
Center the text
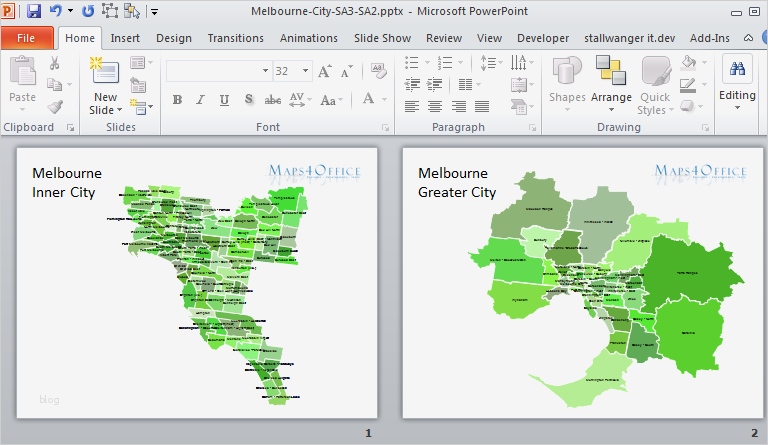435,106
